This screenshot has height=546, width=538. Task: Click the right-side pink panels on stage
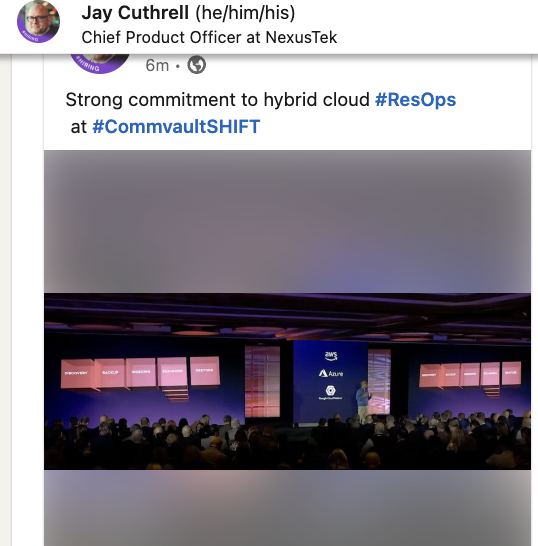[470, 374]
